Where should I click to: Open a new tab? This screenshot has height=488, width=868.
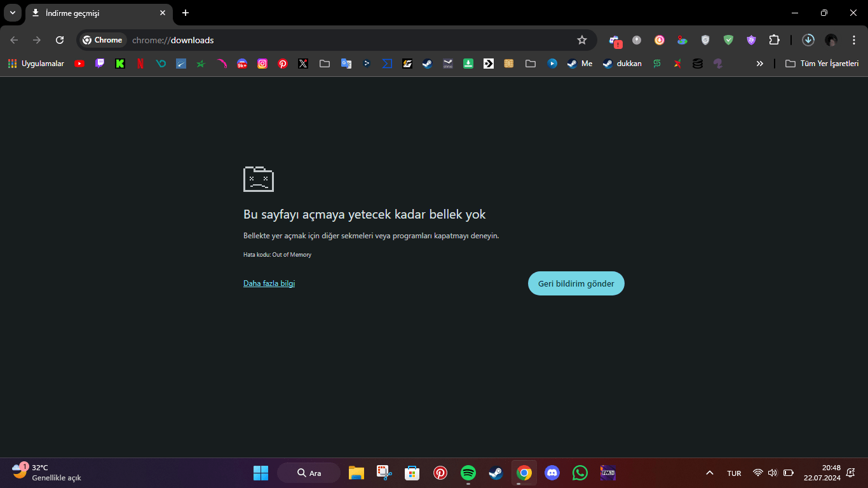point(186,13)
